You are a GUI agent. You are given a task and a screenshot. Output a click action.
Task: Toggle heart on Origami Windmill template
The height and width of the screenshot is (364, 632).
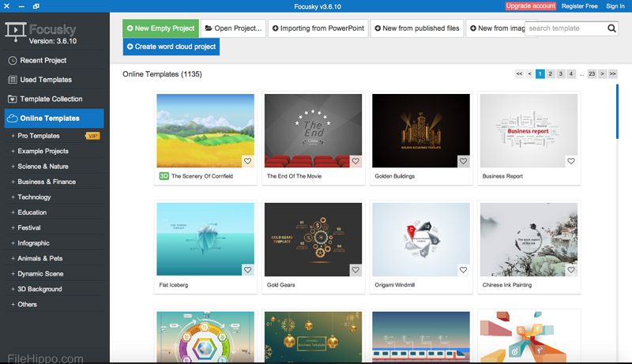pos(463,270)
